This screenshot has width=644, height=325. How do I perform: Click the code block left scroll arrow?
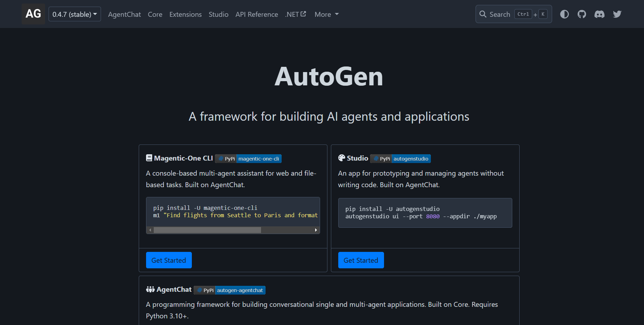click(150, 230)
